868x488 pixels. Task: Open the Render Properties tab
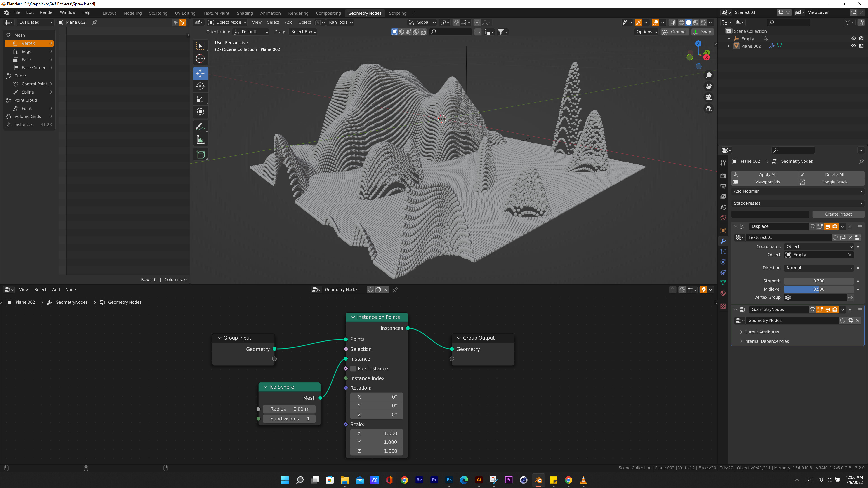[723, 176]
